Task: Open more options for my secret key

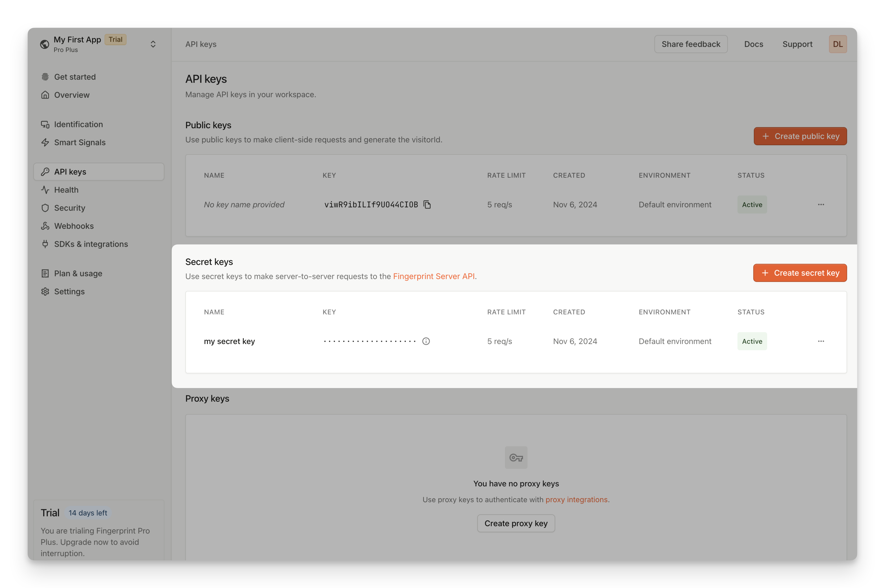Action: tap(821, 341)
